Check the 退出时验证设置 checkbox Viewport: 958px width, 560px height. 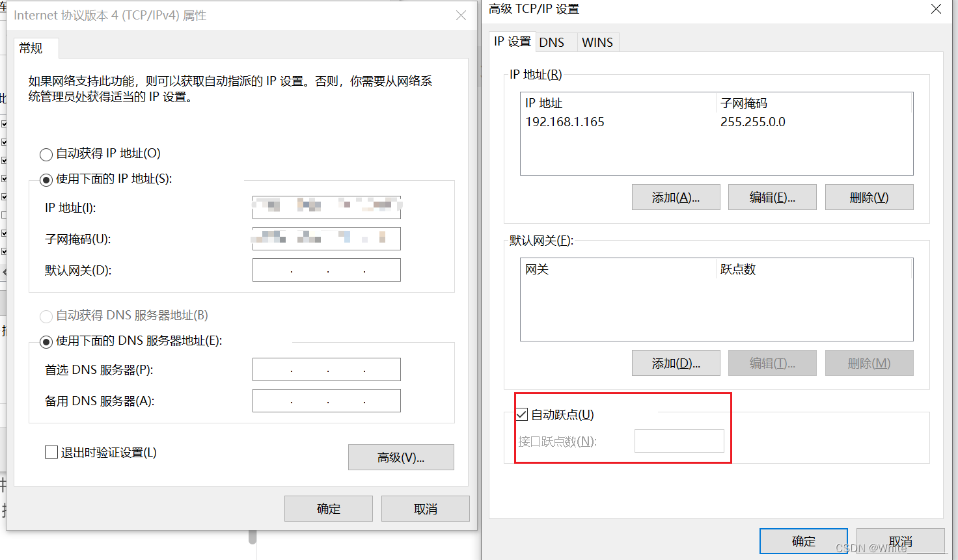coord(51,452)
